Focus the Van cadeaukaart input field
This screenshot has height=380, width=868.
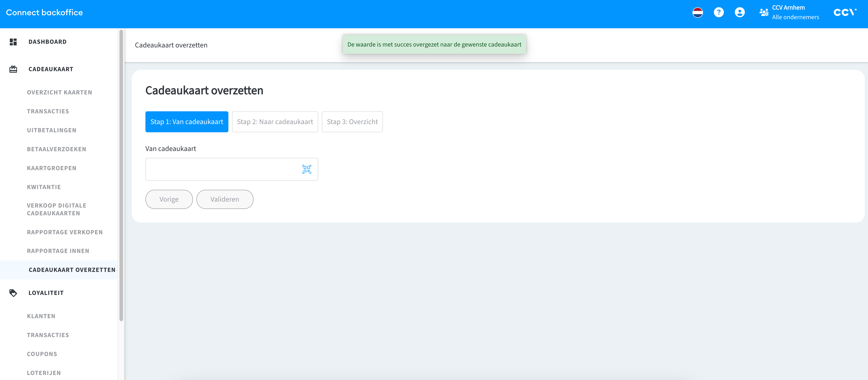tap(222, 169)
